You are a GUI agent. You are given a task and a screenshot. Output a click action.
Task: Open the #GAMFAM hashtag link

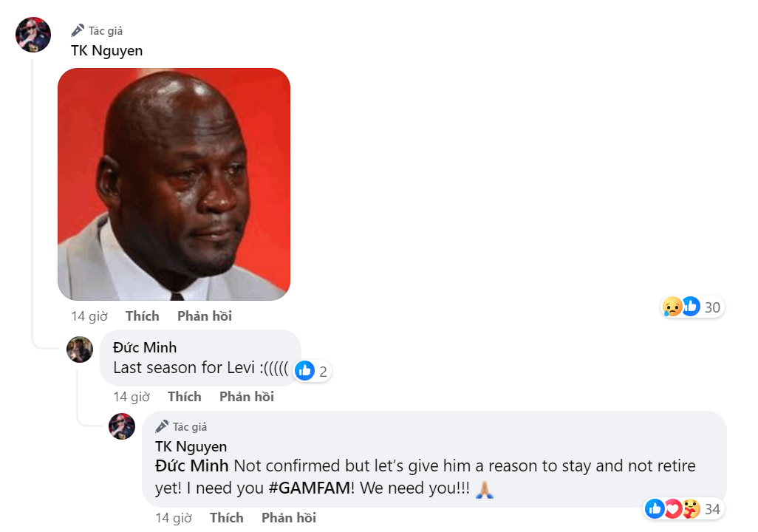[310, 489]
